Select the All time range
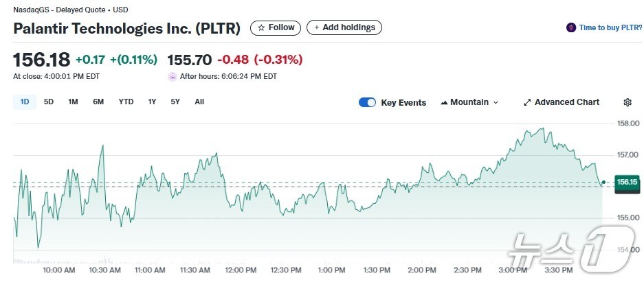 199,102
